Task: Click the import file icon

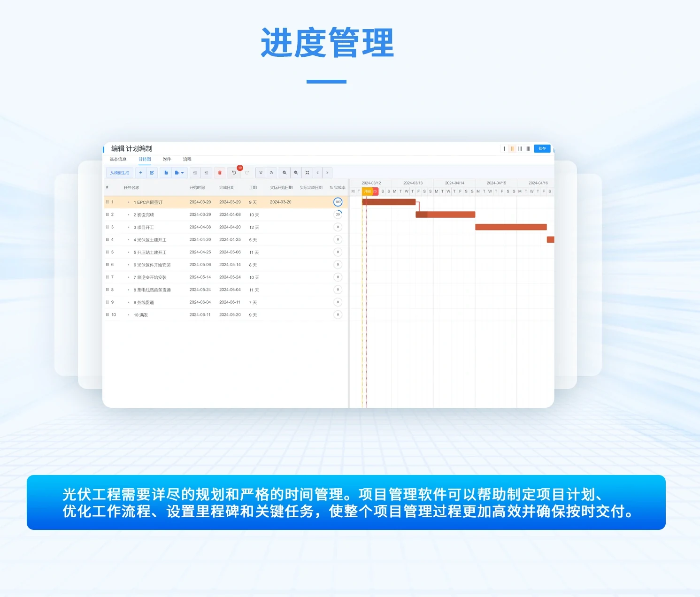Action: pos(166,173)
